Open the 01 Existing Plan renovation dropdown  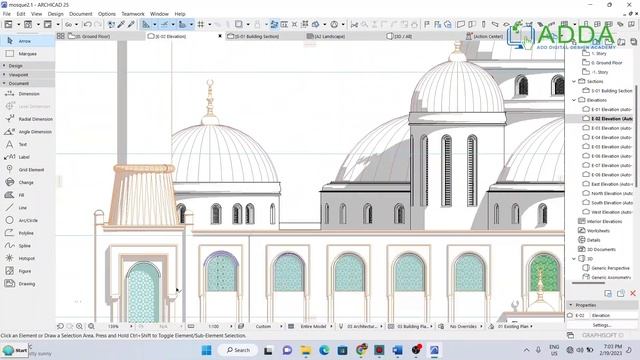pos(512,327)
